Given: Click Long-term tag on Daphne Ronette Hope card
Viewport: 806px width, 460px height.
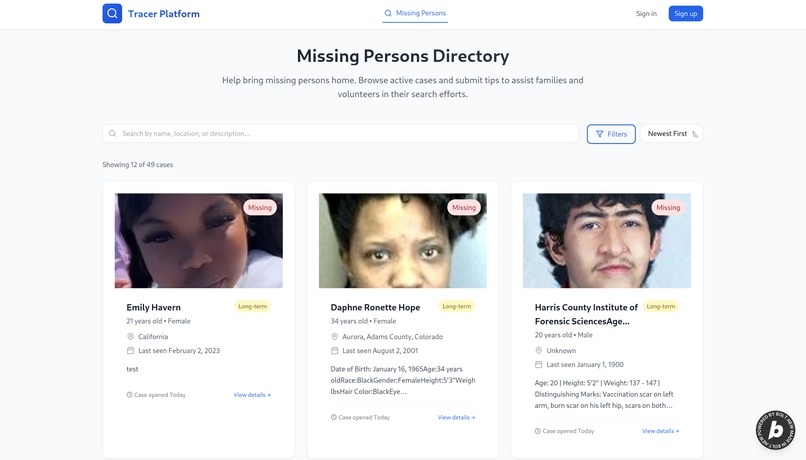Looking at the screenshot, I should tap(456, 306).
